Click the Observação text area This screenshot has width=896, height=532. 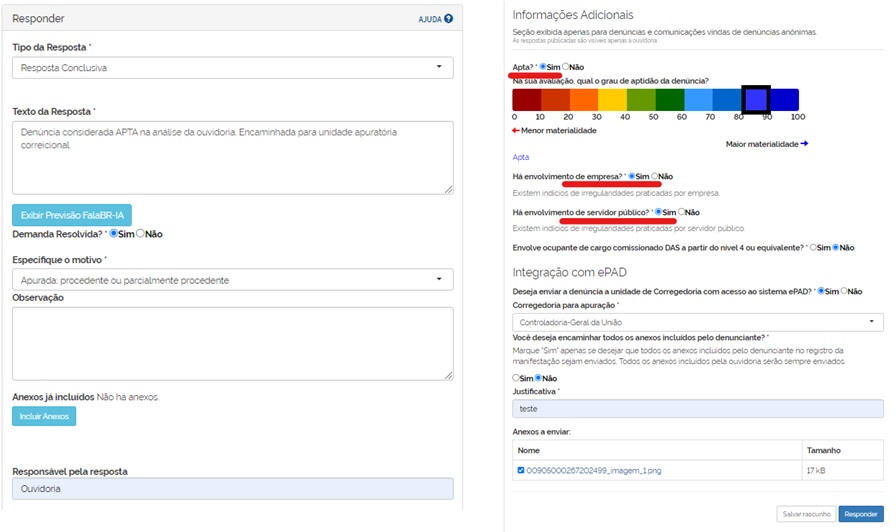(x=232, y=343)
